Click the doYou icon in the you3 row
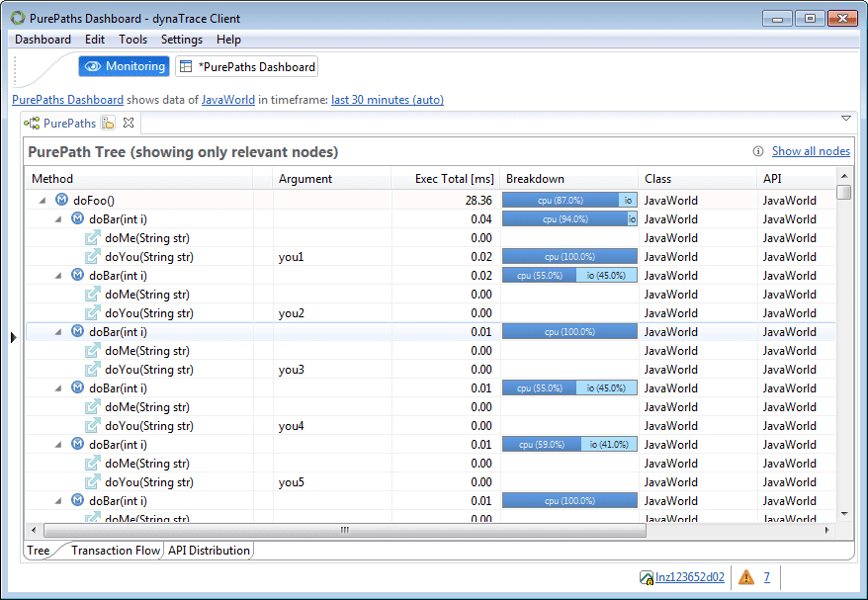 (x=93, y=369)
